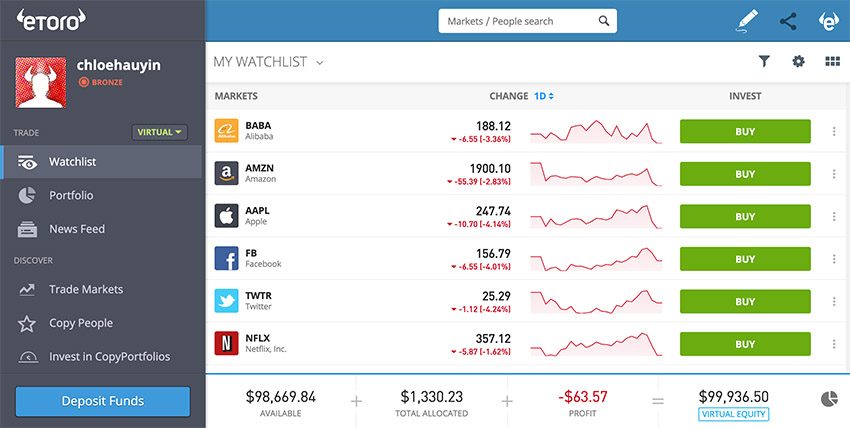The height and width of the screenshot is (428, 850).
Task: Click the AMZN price 1900.10
Action: [x=490, y=168]
